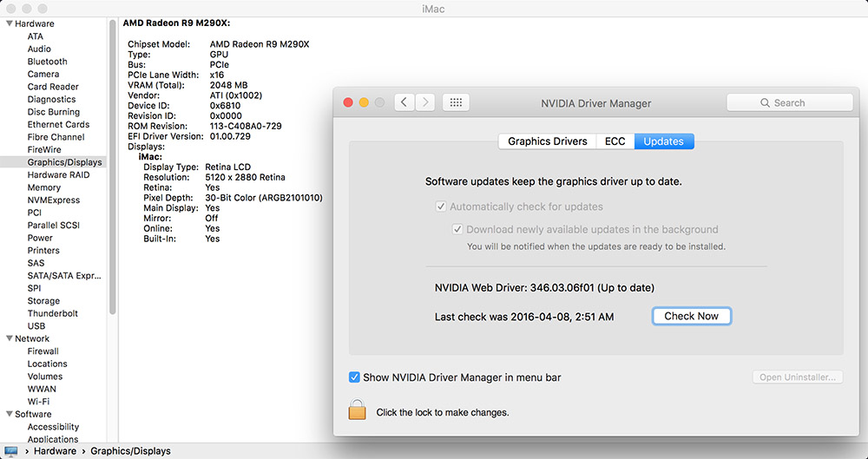Screen dimensions: 868x459
Task: Select the Updates tab
Action: click(664, 141)
